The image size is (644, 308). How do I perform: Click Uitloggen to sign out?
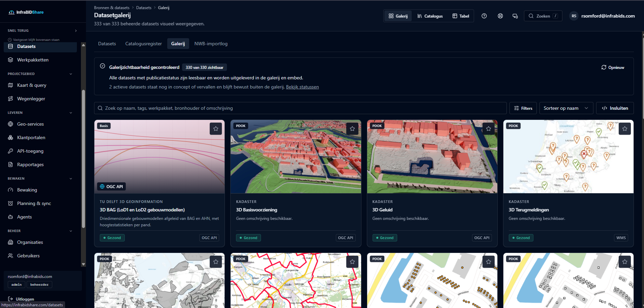(x=21, y=299)
